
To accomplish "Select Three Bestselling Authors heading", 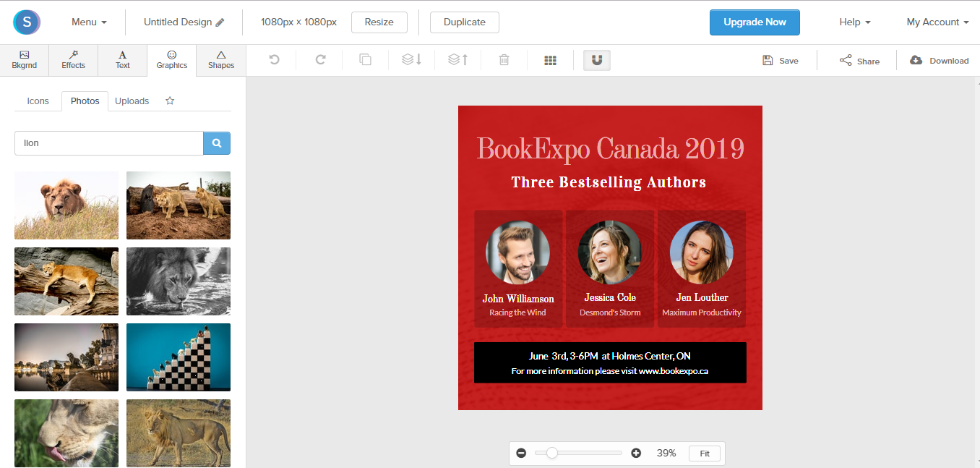I will (x=609, y=182).
